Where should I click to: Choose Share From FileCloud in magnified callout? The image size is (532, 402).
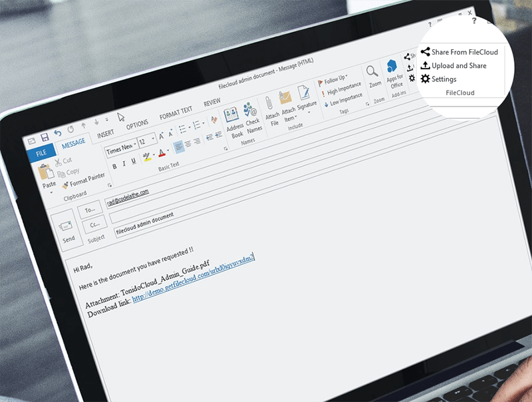(459, 52)
